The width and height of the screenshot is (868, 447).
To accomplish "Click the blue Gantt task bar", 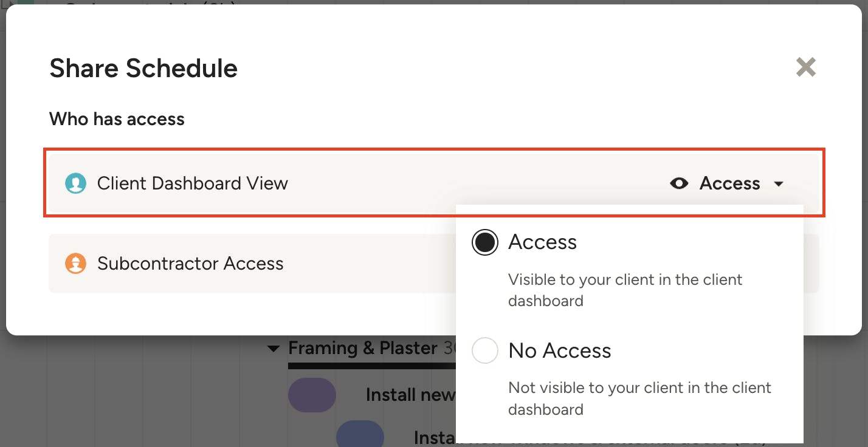I will coord(360,435).
